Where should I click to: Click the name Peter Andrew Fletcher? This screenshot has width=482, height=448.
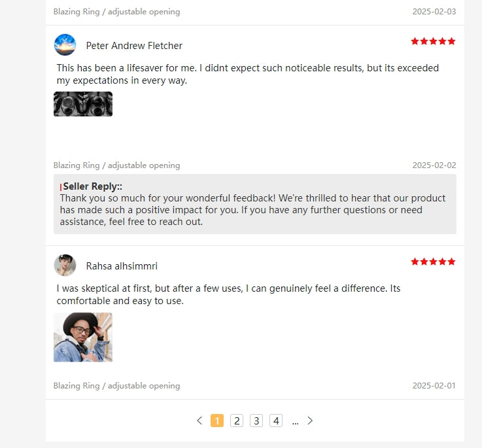[134, 46]
